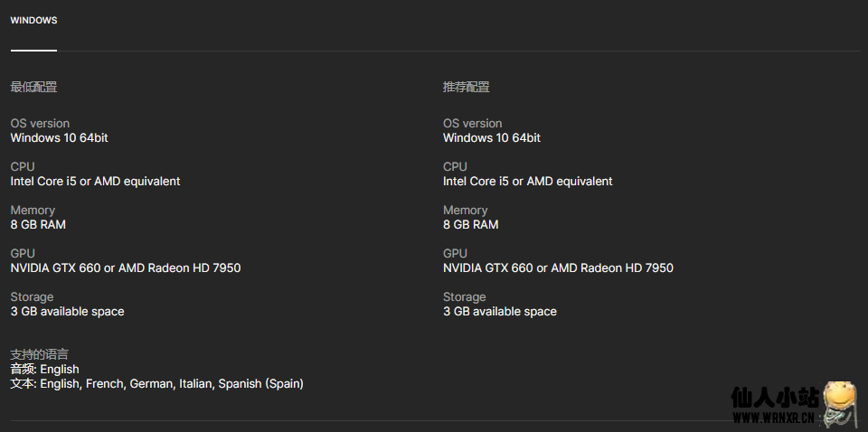The image size is (868, 432).
Task: Select the 音频: English line
Action: pyautogui.click(x=45, y=369)
